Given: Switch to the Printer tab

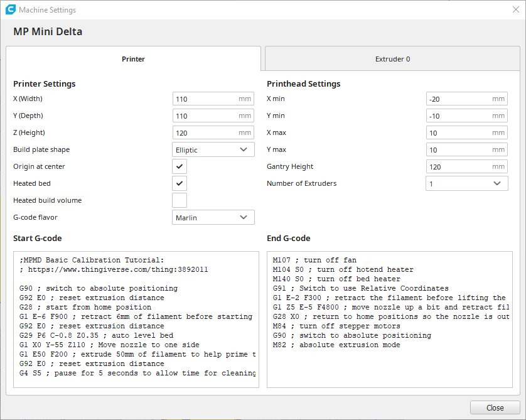Looking at the screenshot, I should tap(133, 59).
